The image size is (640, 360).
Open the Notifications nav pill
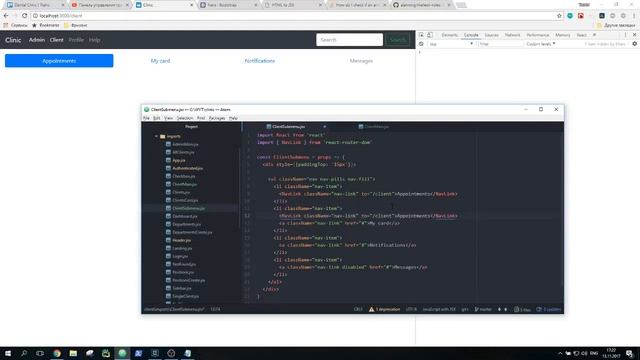260,61
